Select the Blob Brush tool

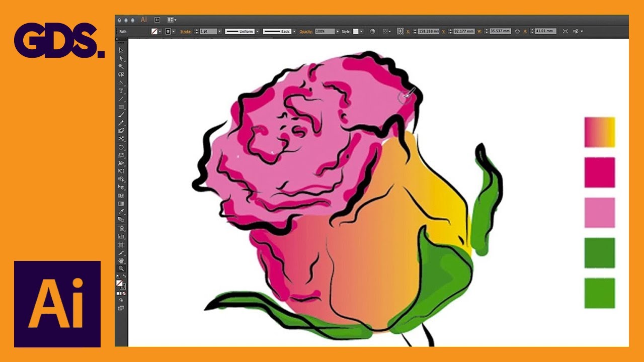coord(121,130)
